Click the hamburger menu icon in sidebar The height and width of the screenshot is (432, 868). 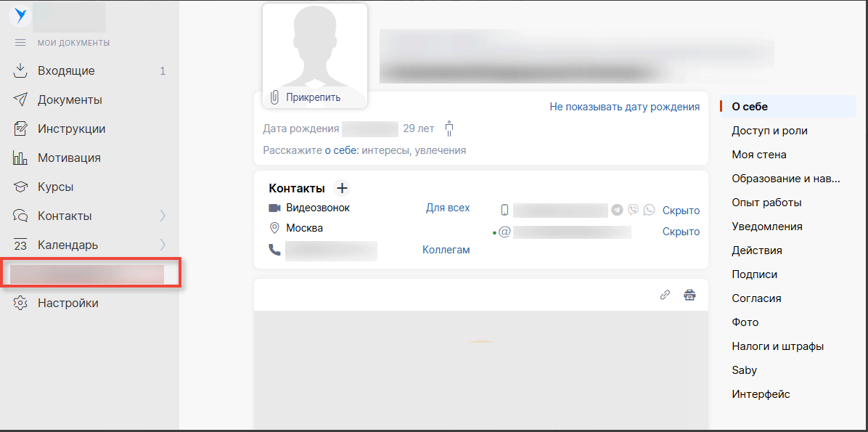point(20,43)
